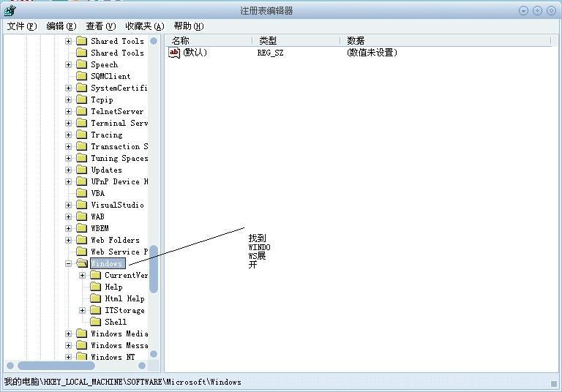
Task: Click the Web Service P folder icon
Action: [82, 252]
